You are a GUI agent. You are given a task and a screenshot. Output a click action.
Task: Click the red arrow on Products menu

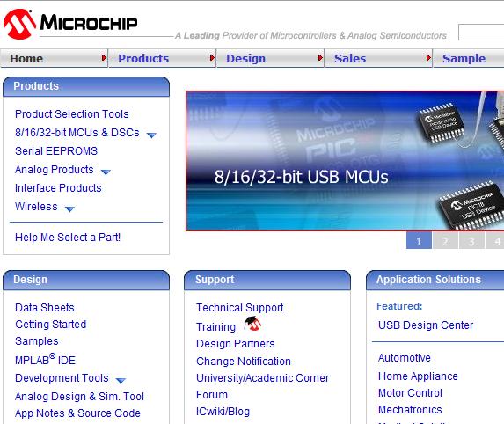tap(212, 58)
